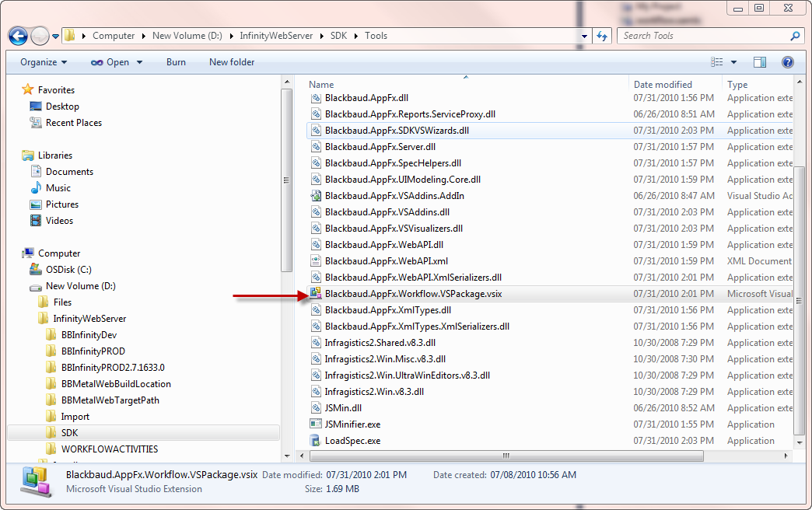Click the Blackbaud.AppFx.dll file icon
This screenshot has width=812, height=510.
[315, 98]
